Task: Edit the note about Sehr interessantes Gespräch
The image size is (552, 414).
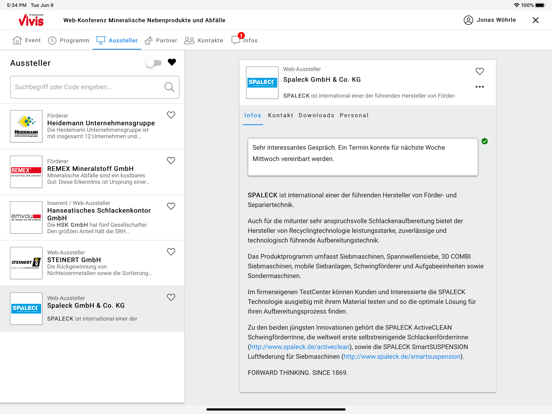Action: 363,157
